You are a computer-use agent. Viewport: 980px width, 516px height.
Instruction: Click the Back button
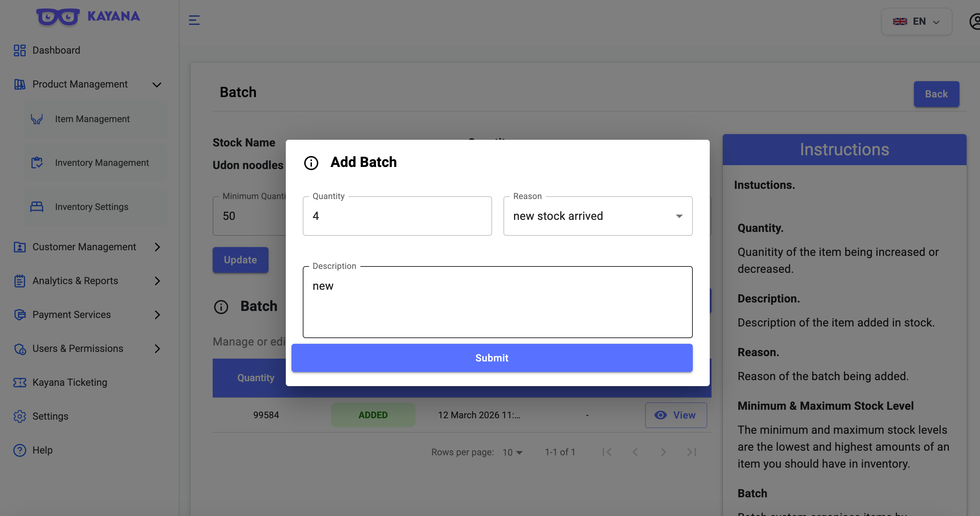click(x=936, y=94)
